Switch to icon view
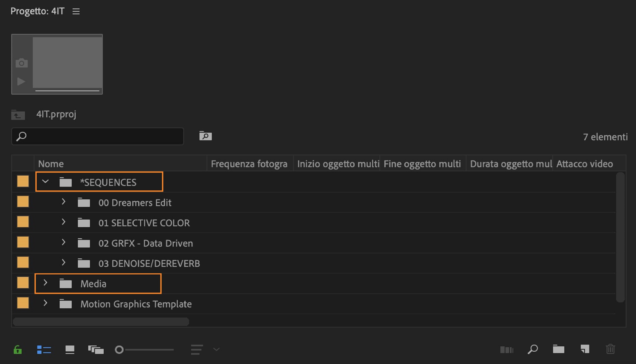Viewport: 636px width, 364px height. point(70,349)
